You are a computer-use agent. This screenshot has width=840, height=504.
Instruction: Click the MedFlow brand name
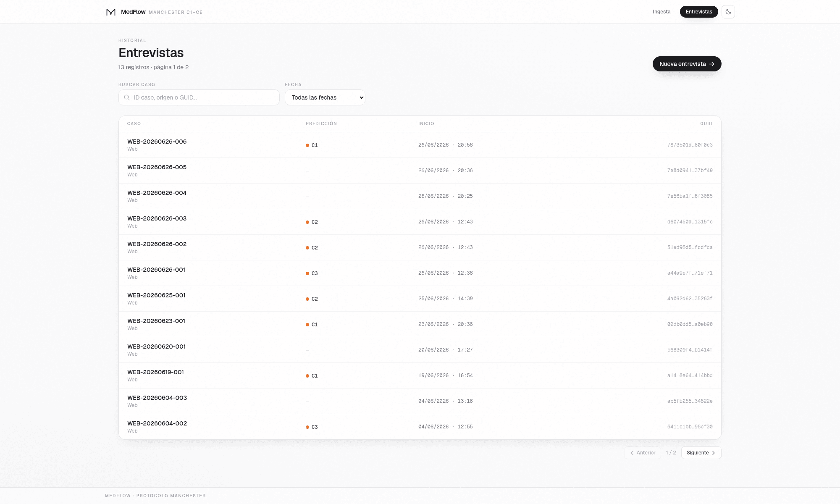(x=133, y=12)
